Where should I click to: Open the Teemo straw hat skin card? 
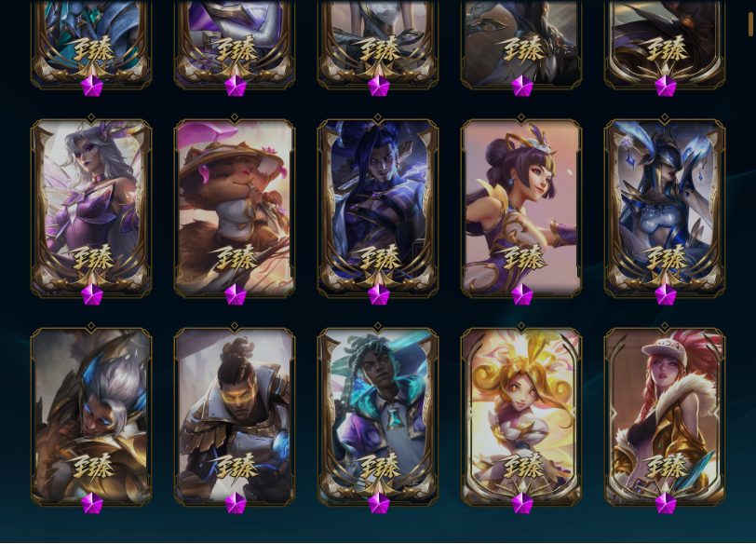pos(235,208)
